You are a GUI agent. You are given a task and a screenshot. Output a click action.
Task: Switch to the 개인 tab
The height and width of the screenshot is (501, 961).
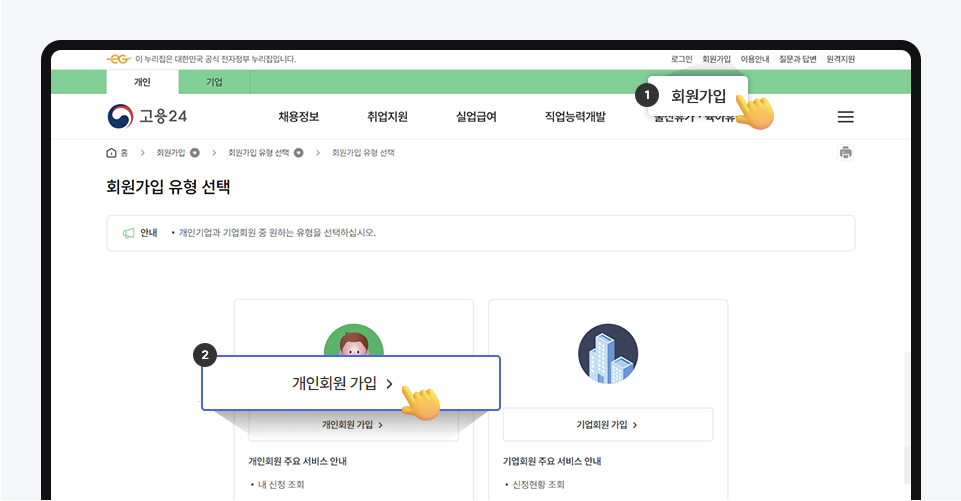click(142, 82)
